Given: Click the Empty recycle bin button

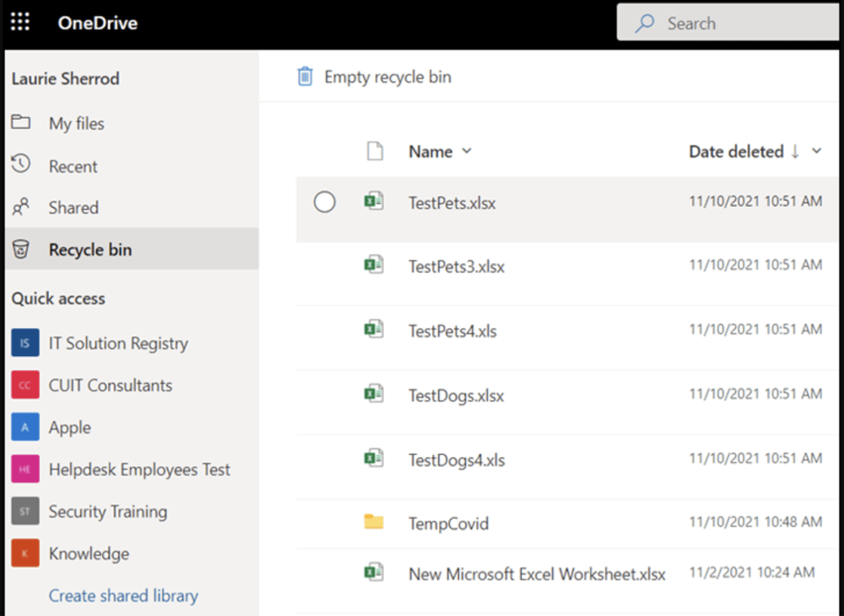Looking at the screenshot, I should (x=375, y=76).
